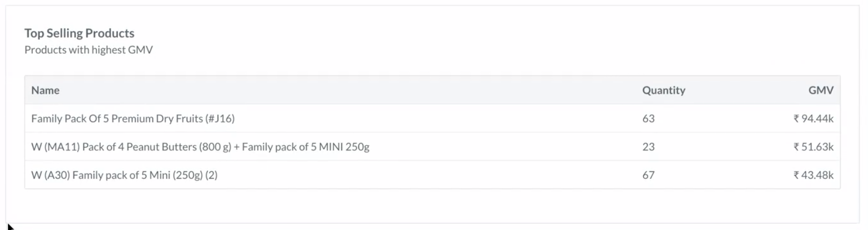The height and width of the screenshot is (230, 868).
Task: Click the ₹ 43.48k GMV value
Action: pyautogui.click(x=813, y=175)
